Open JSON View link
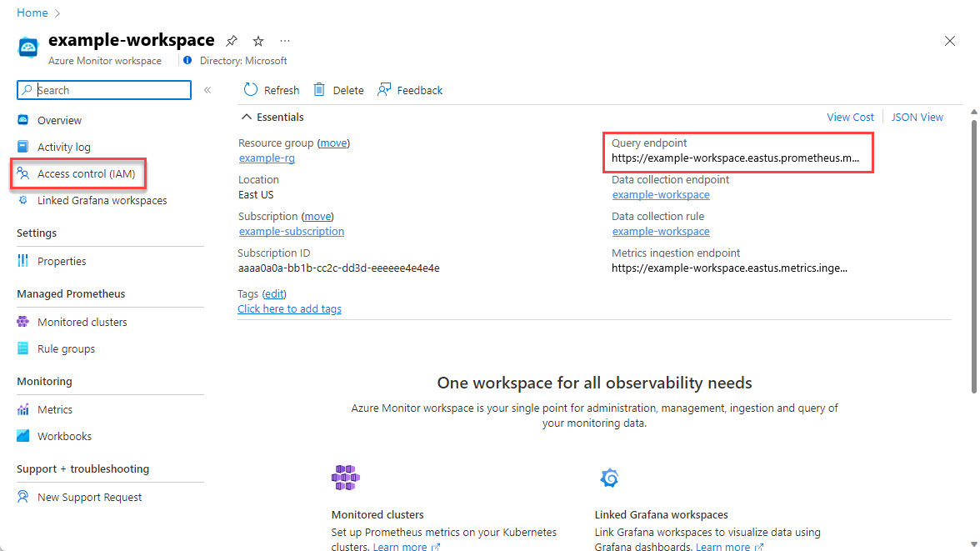Image resolution: width=980 pixels, height=551 pixels. pos(917,117)
